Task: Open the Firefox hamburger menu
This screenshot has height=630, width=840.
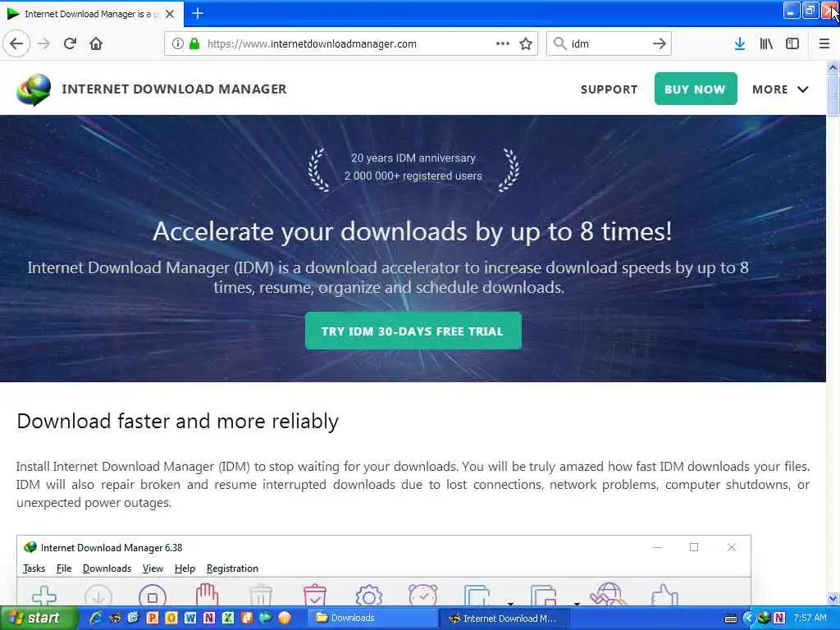Action: [x=824, y=43]
